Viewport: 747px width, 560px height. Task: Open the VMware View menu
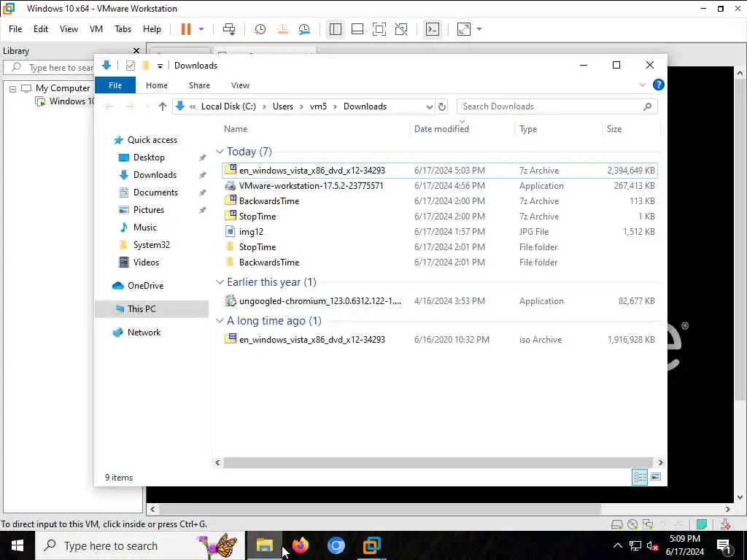click(x=69, y=29)
